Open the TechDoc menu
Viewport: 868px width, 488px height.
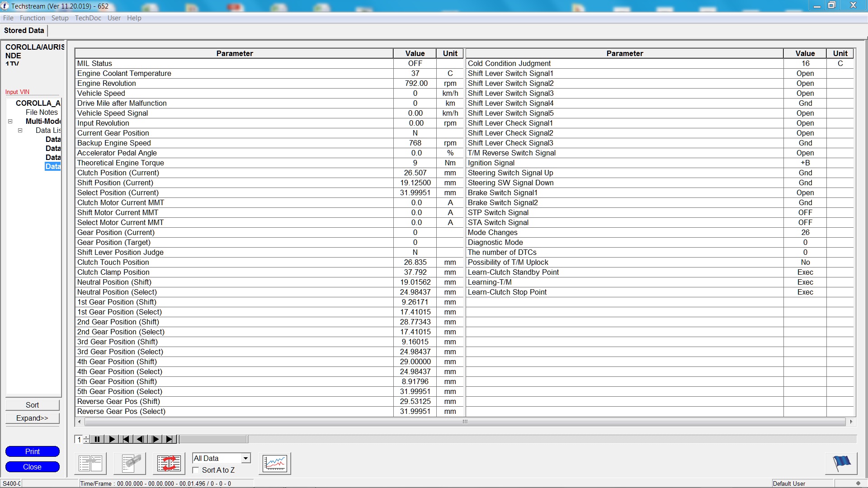click(88, 18)
